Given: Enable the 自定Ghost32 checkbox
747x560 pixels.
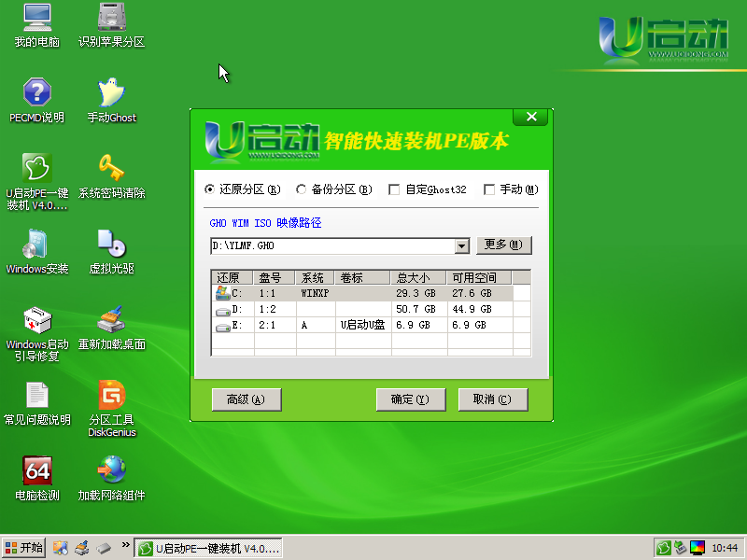Looking at the screenshot, I should (394, 190).
